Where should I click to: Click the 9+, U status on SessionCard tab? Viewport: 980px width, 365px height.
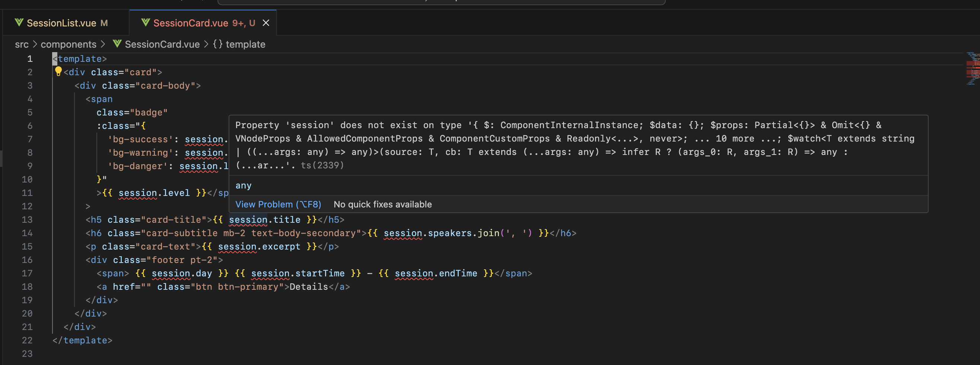point(244,23)
